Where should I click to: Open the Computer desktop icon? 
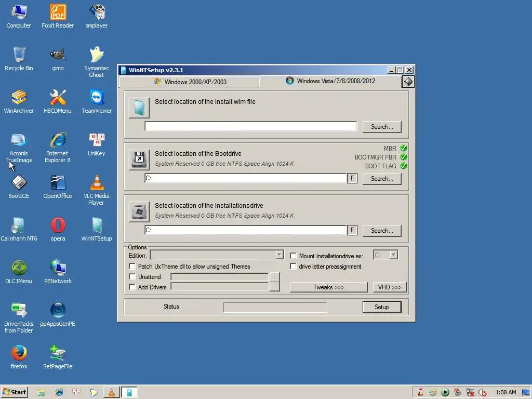[19, 16]
